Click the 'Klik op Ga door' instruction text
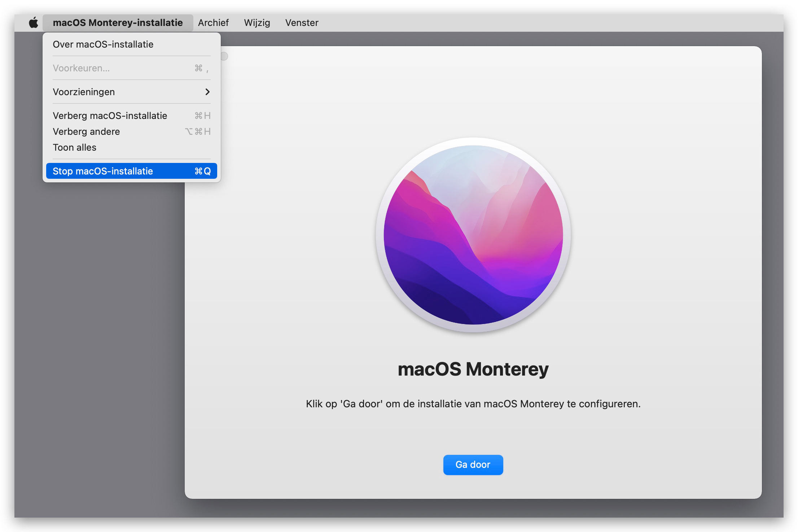 [473, 404]
